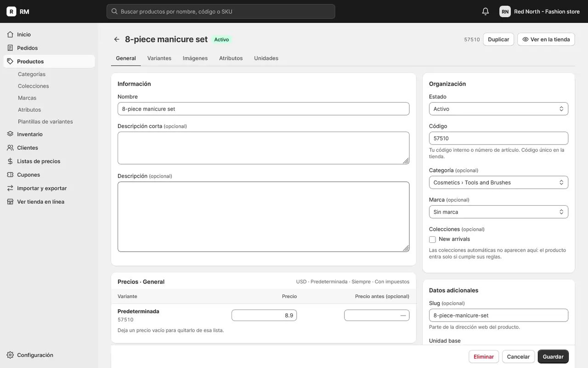Open the Marca dropdown
Image resolution: width=588 pixels, height=368 pixels.
click(x=498, y=212)
